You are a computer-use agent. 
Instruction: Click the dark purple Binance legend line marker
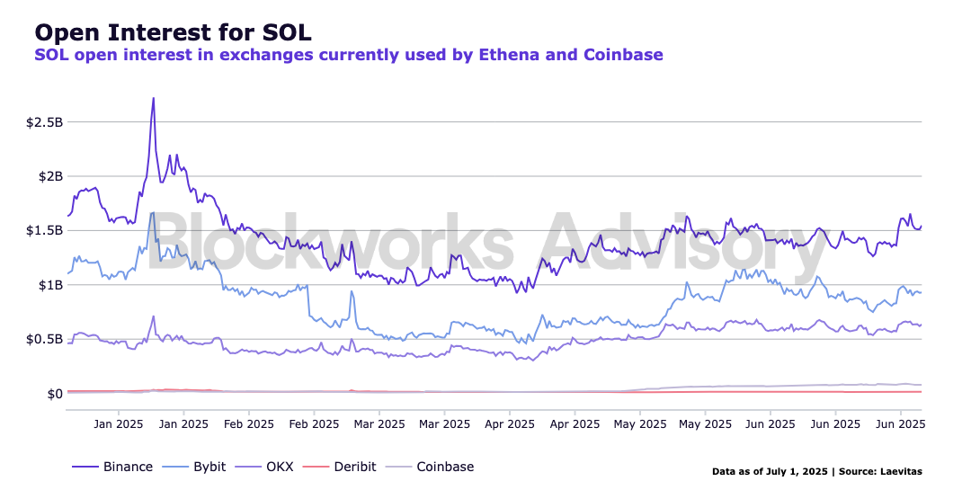point(85,468)
